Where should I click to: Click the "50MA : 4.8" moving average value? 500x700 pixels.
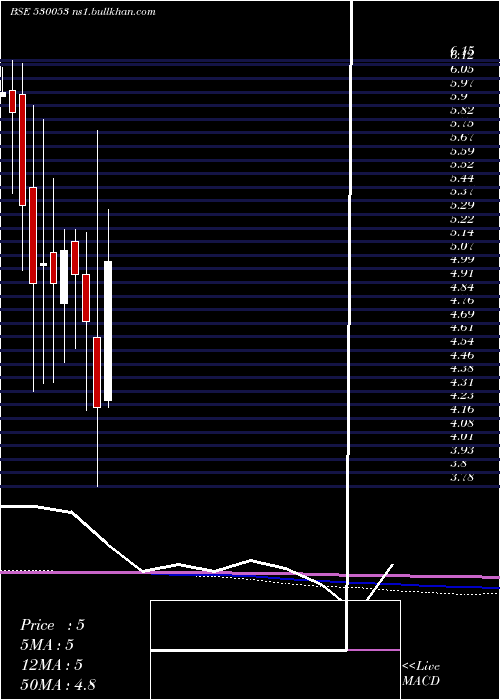click(58, 684)
